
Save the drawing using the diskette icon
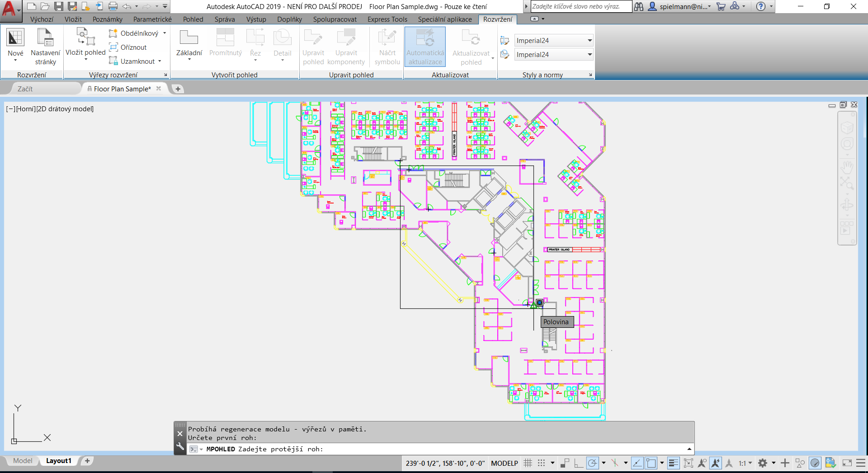click(x=59, y=6)
